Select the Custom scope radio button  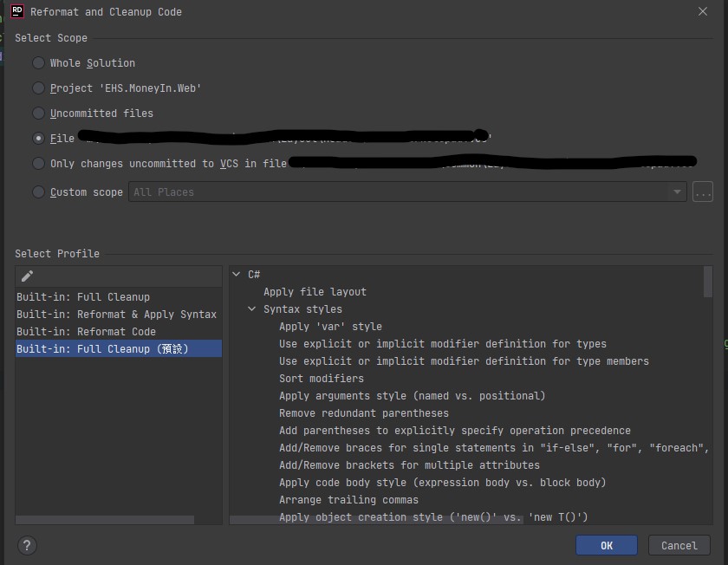pyautogui.click(x=38, y=192)
